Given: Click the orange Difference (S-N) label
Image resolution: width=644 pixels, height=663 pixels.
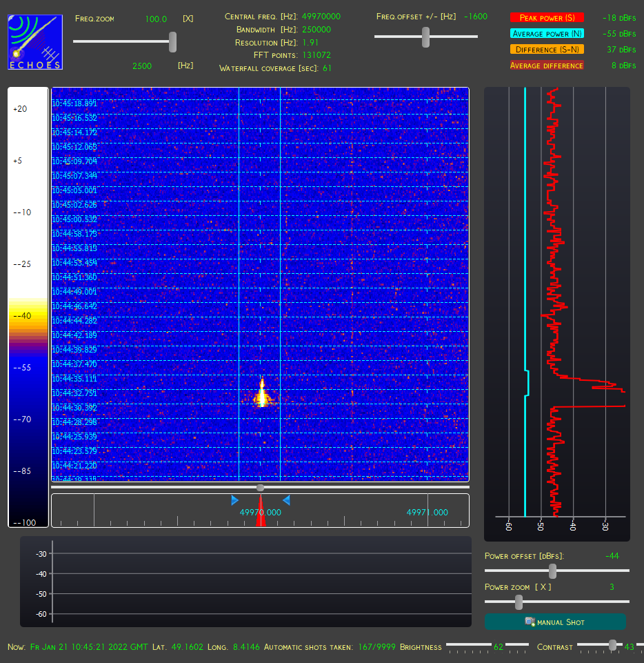Looking at the screenshot, I should tap(547, 50).
